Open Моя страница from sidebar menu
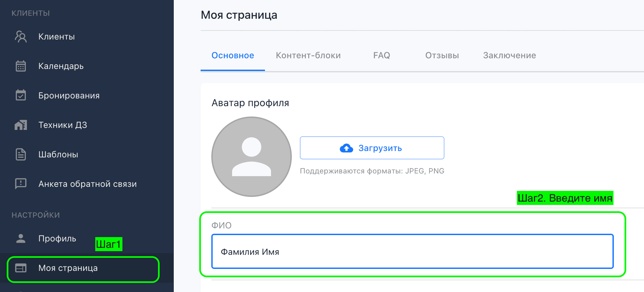Screen dimensions: 644x292 point(68,268)
